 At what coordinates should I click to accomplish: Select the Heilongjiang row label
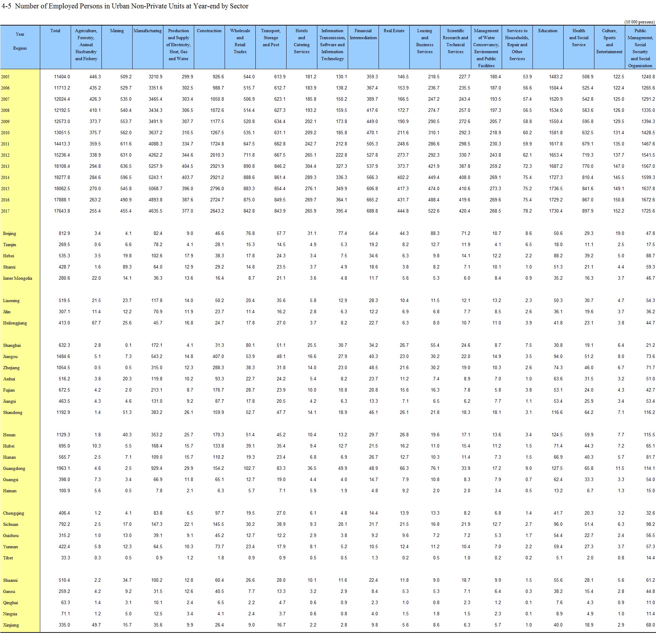[x=15, y=323]
